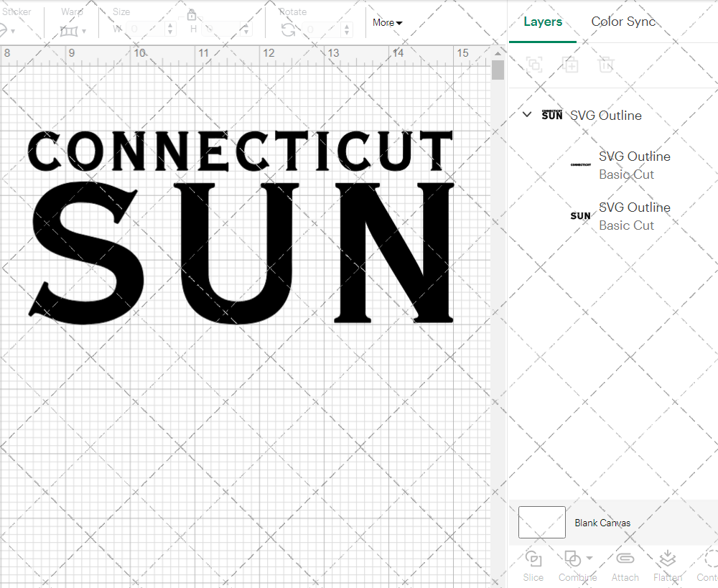Click the group layers icon
Viewport: 718px width, 588px height.
pyautogui.click(x=533, y=65)
